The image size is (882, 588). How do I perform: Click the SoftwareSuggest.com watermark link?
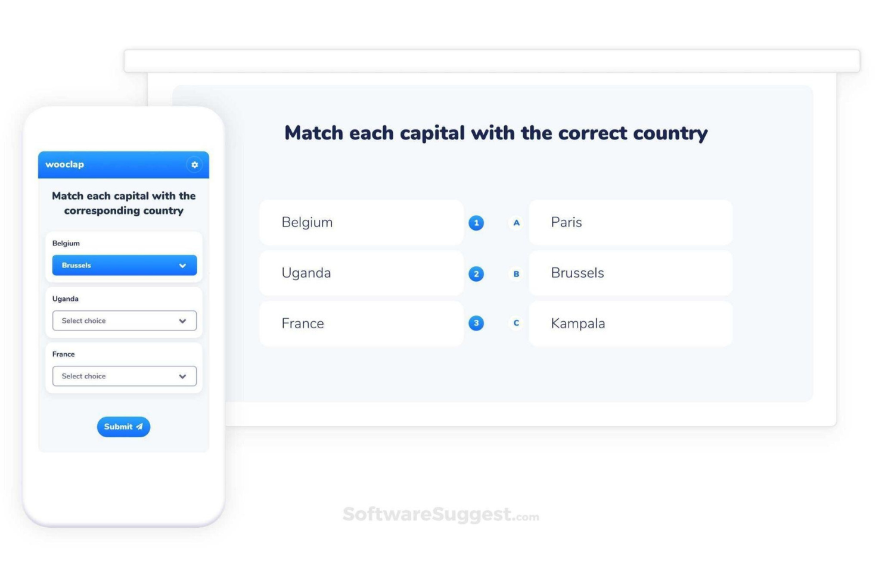(440, 514)
